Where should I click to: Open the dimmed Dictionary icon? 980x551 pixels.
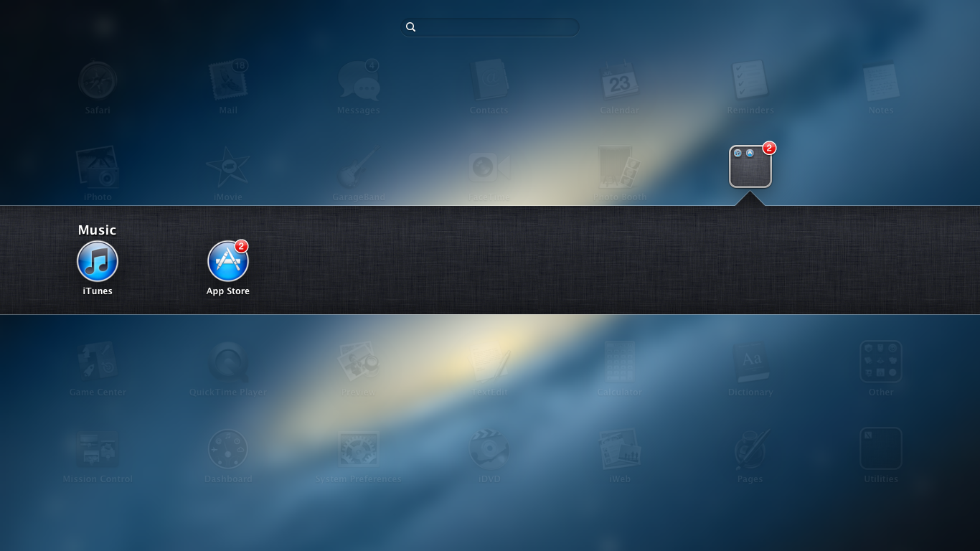click(750, 362)
